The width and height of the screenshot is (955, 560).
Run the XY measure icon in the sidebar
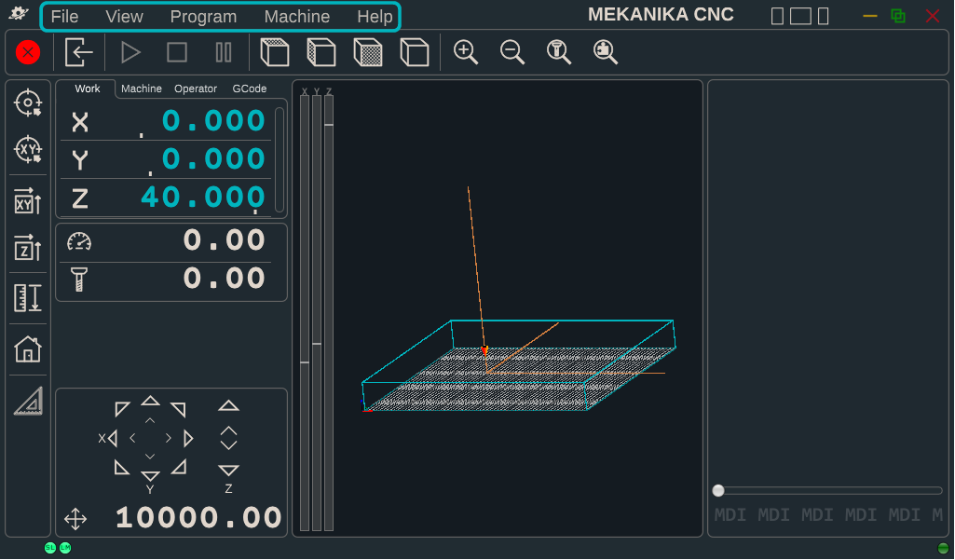(28, 201)
